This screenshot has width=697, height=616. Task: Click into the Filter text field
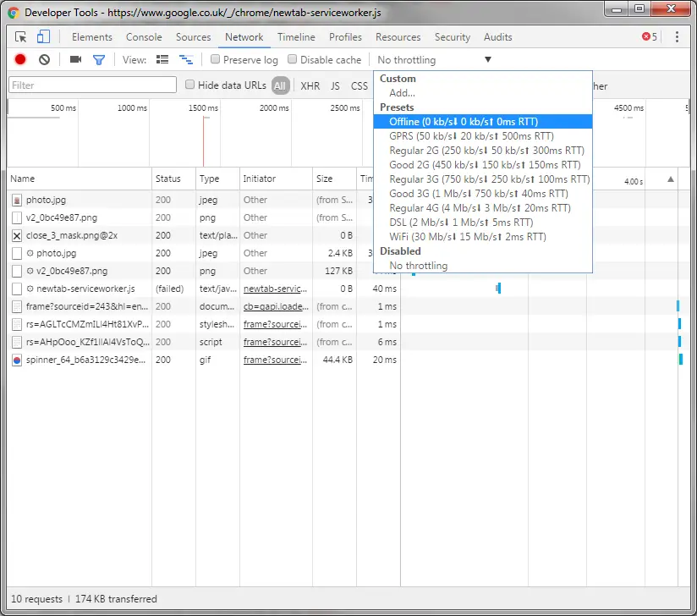point(92,85)
